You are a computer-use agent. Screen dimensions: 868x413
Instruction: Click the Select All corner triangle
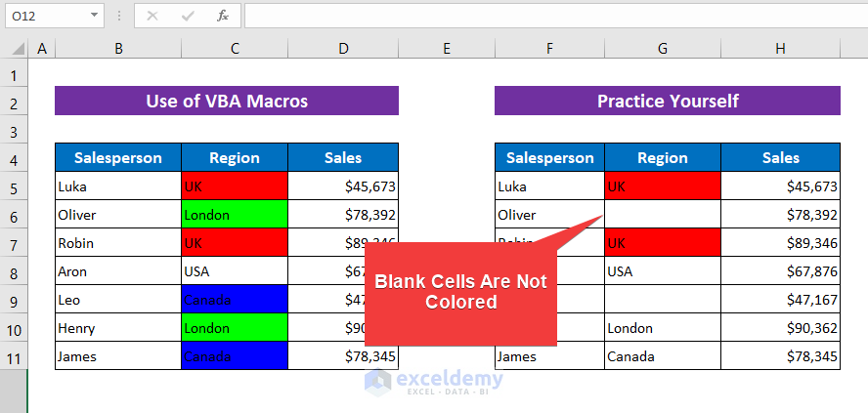click(x=14, y=48)
